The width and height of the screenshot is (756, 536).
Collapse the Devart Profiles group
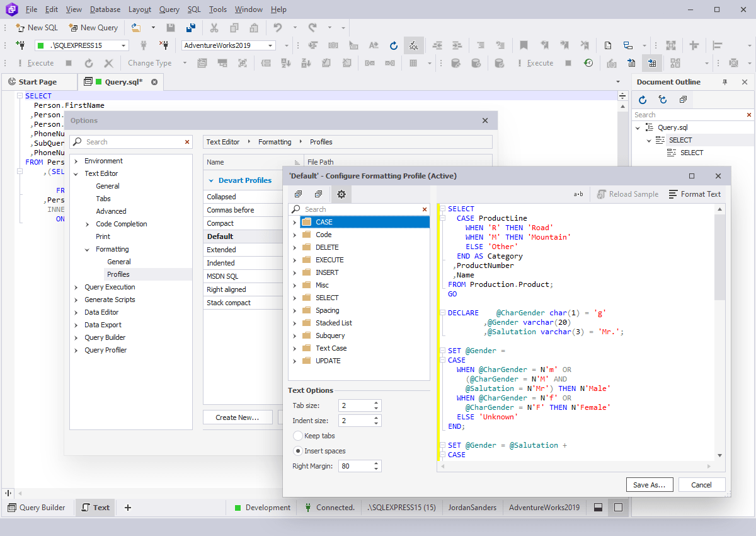pyautogui.click(x=211, y=180)
